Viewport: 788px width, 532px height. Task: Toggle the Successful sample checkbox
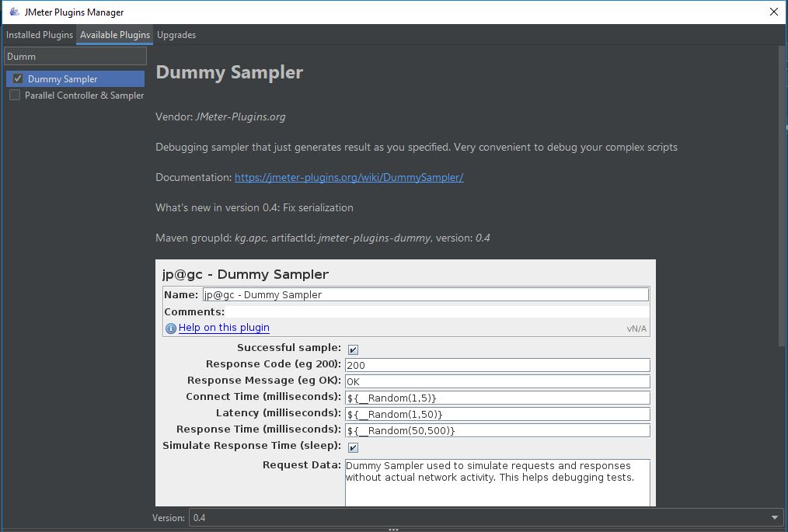(353, 349)
